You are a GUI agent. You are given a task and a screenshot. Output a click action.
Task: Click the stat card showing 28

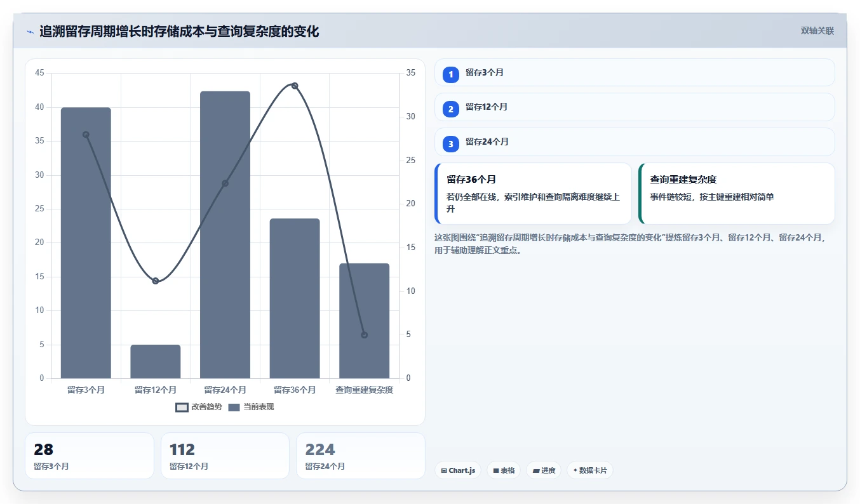click(x=90, y=456)
